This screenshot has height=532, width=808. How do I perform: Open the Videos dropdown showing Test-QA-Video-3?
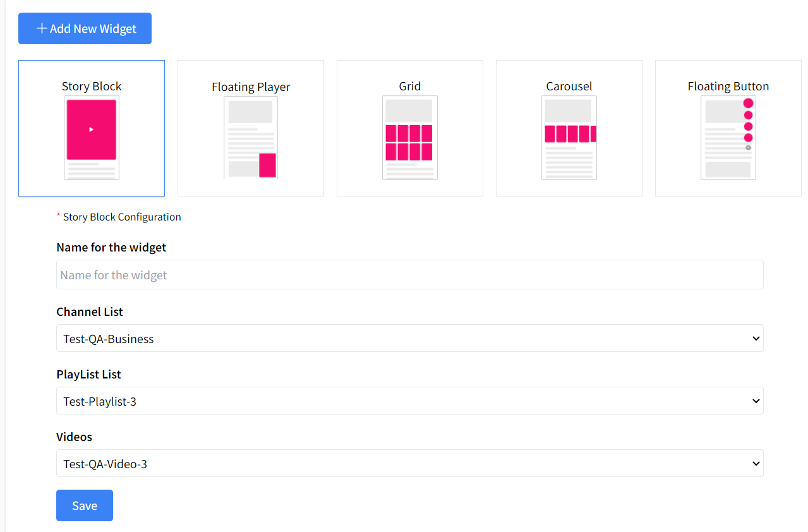point(410,463)
